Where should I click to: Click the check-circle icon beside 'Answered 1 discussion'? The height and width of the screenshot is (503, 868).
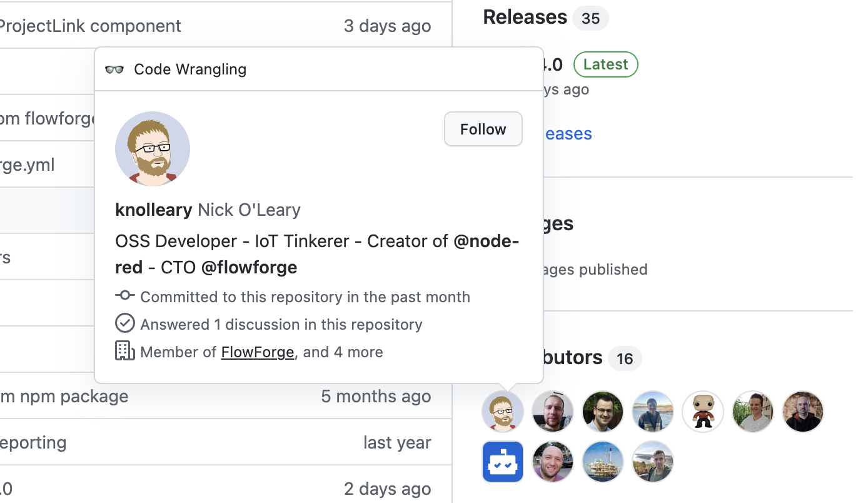[x=125, y=323]
